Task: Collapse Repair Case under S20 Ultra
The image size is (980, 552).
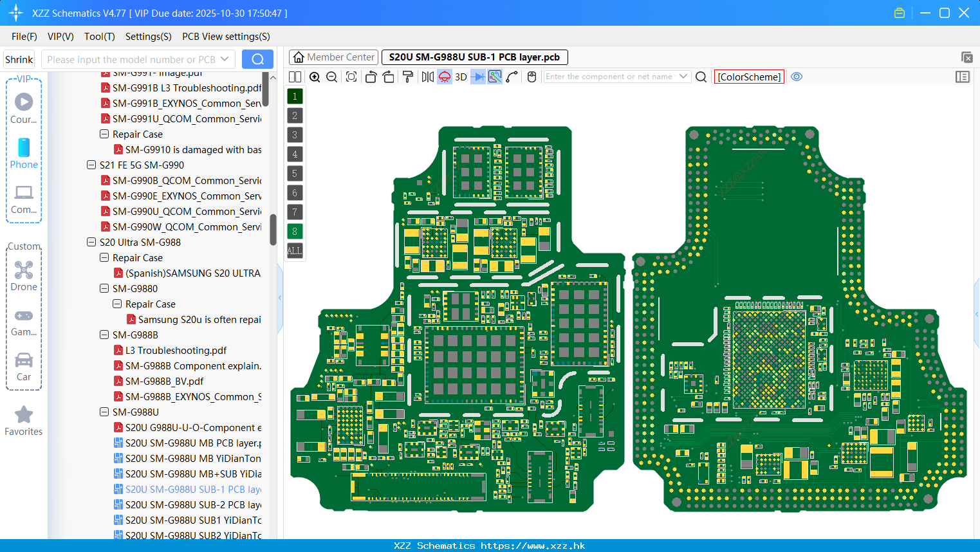Action: (104, 258)
